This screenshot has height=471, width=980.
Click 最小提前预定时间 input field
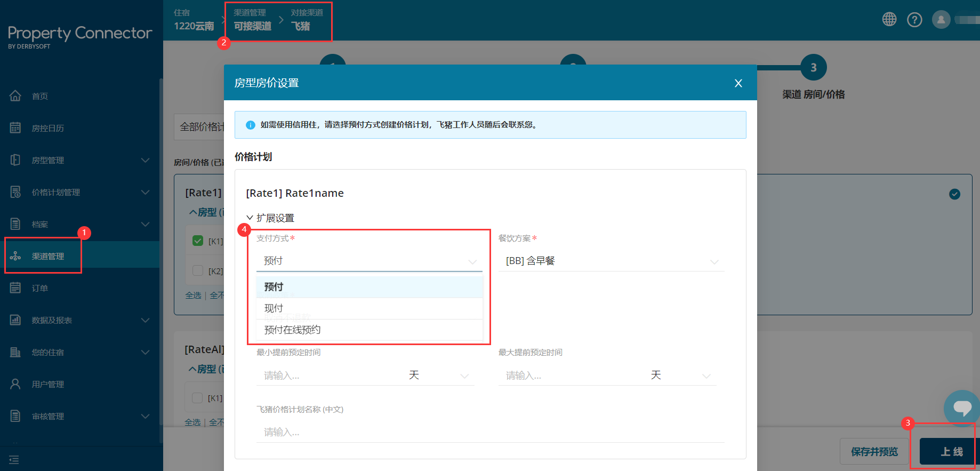[330, 376]
